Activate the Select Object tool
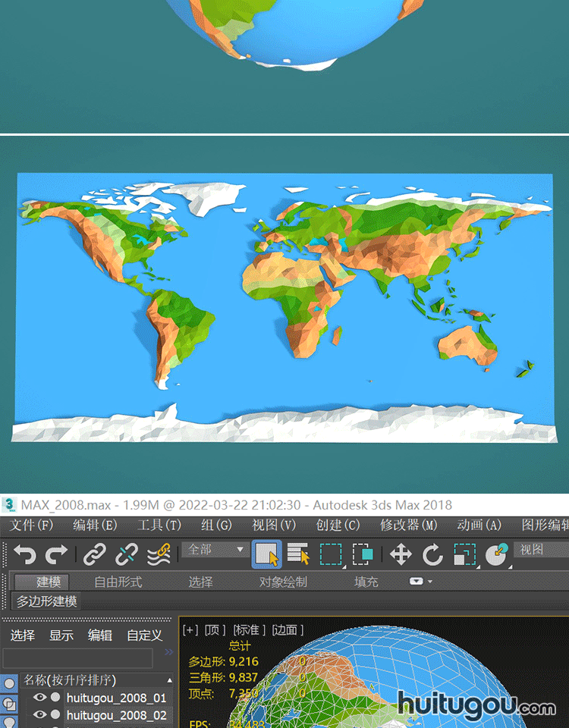Viewport: 569px width, 728px height. tap(266, 554)
